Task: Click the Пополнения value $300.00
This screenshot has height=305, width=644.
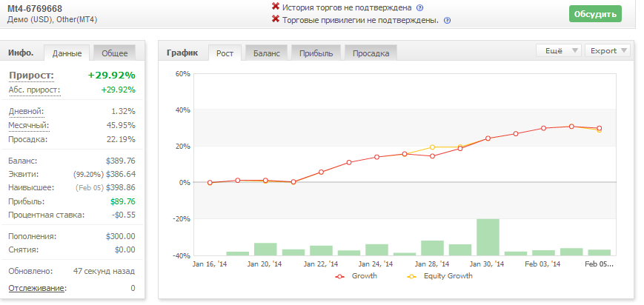Action: point(120,236)
